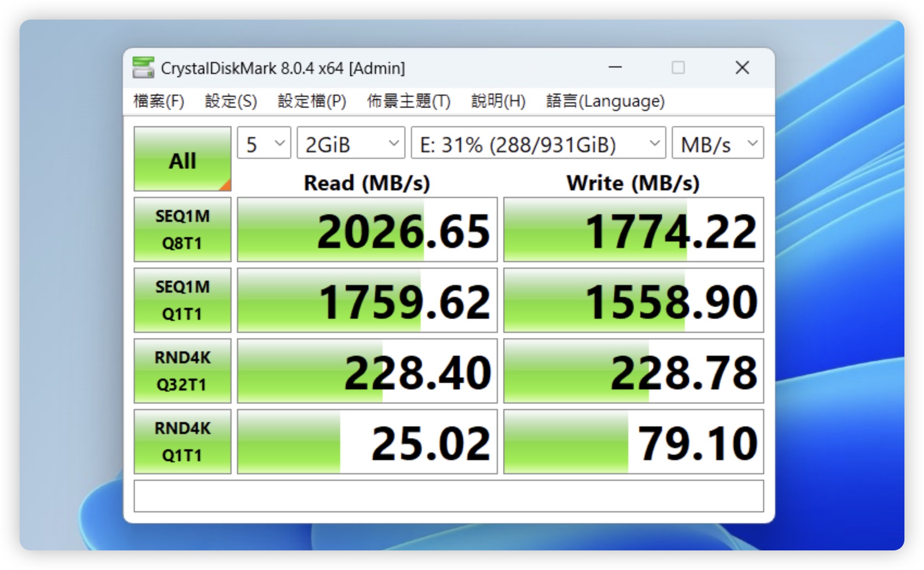This screenshot has width=924, height=570.
Task: Close the CrystalDiskMark window
Action: 742,67
